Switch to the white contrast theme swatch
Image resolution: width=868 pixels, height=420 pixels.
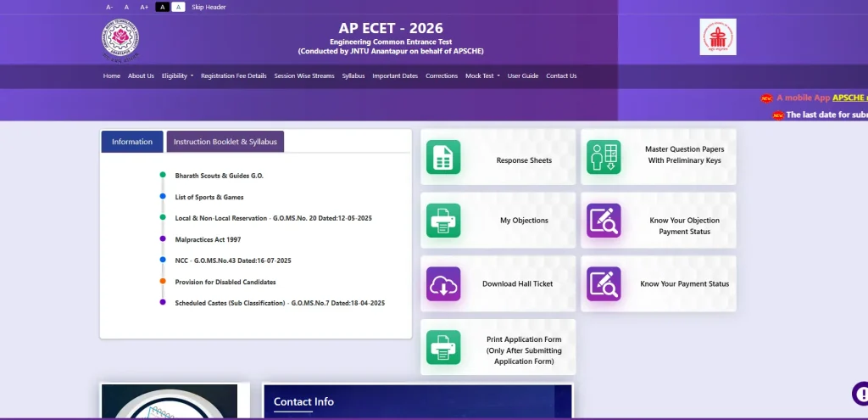click(178, 7)
